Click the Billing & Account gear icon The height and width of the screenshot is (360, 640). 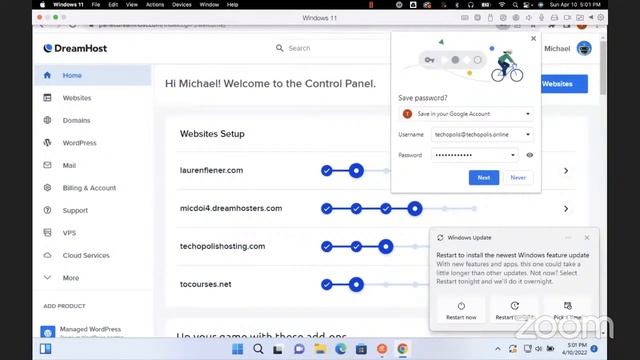coord(47,187)
